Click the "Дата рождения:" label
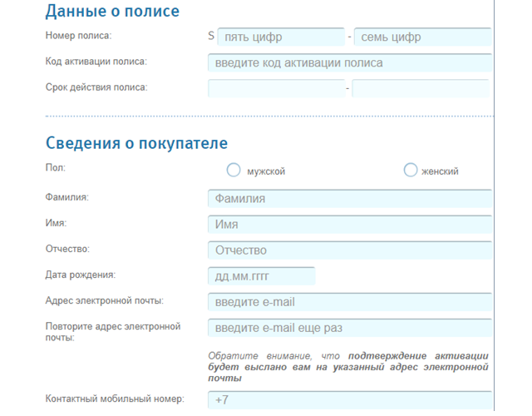 pos(81,275)
